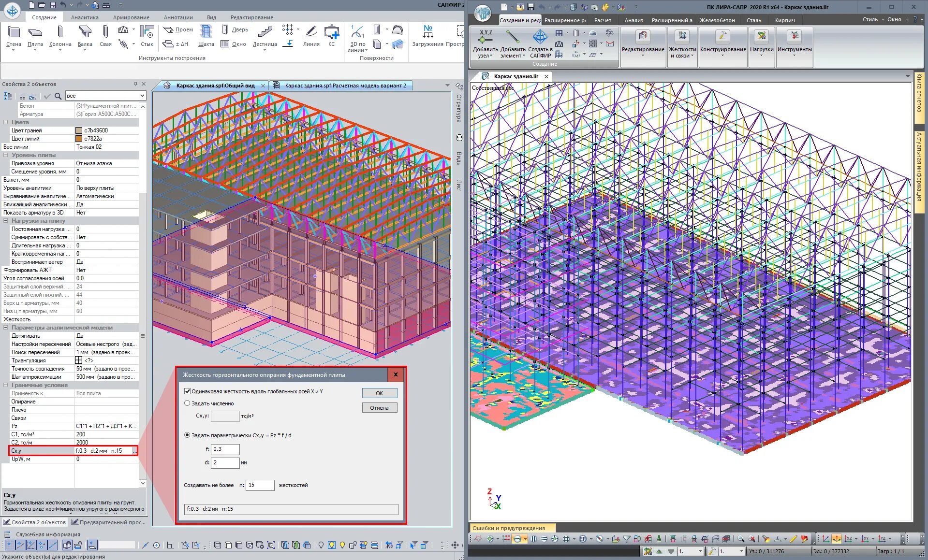Click the Нагрузки loads icon
The image size is (928, 560).
click(x=761, y=43)
